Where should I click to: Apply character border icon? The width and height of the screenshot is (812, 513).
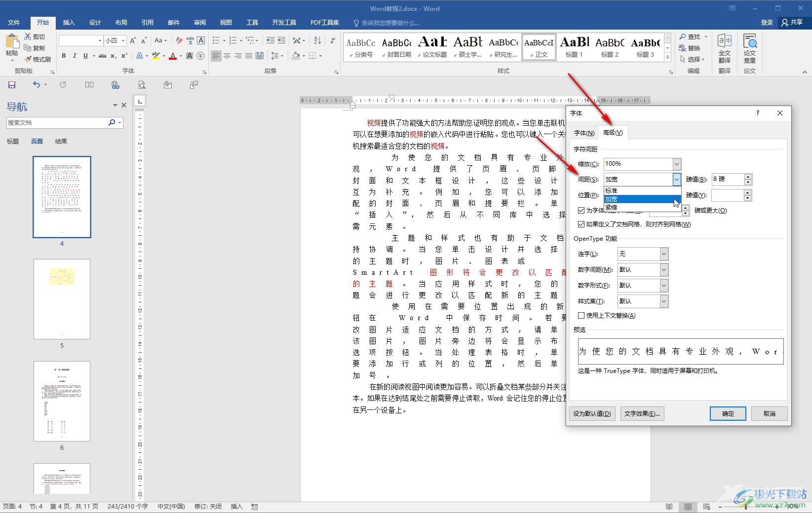pos(201,40)
